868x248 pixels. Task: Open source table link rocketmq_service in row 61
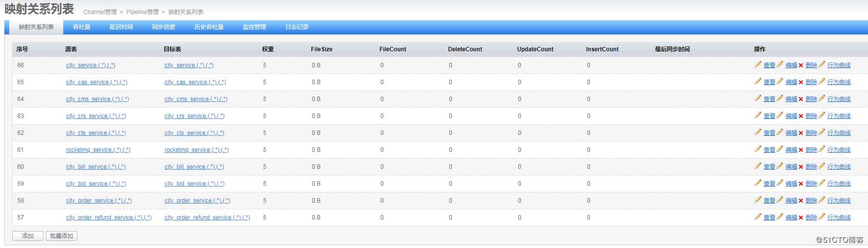click(98, 150)
